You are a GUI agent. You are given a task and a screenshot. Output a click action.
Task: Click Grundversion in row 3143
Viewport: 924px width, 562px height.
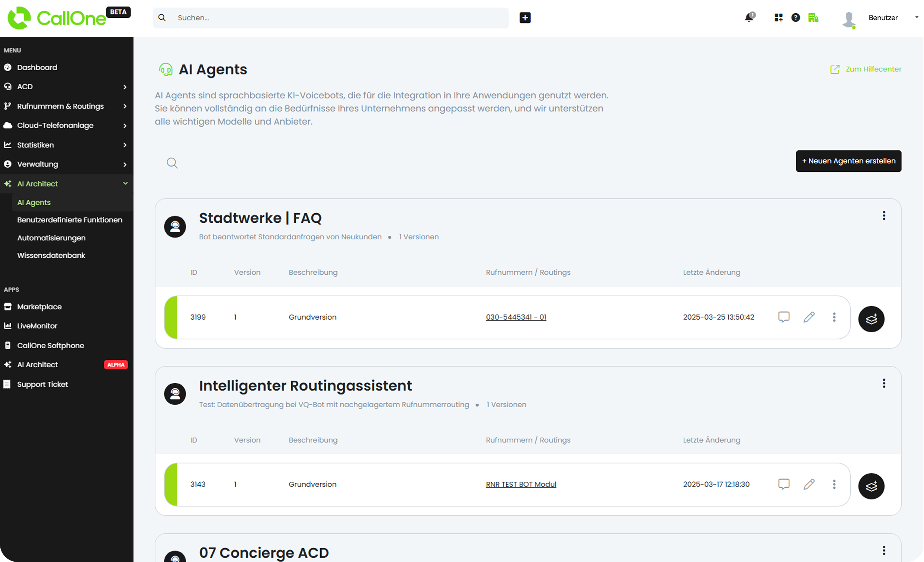click(312, 484)
